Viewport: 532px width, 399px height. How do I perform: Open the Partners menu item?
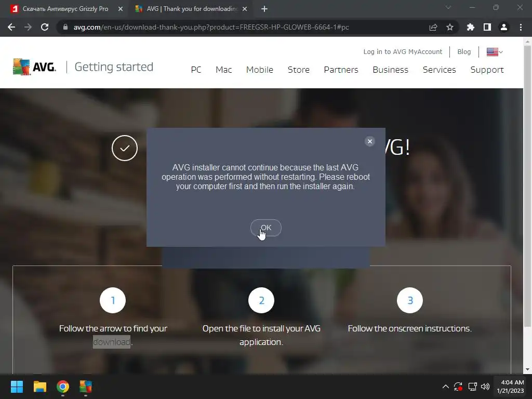point(341,70)
